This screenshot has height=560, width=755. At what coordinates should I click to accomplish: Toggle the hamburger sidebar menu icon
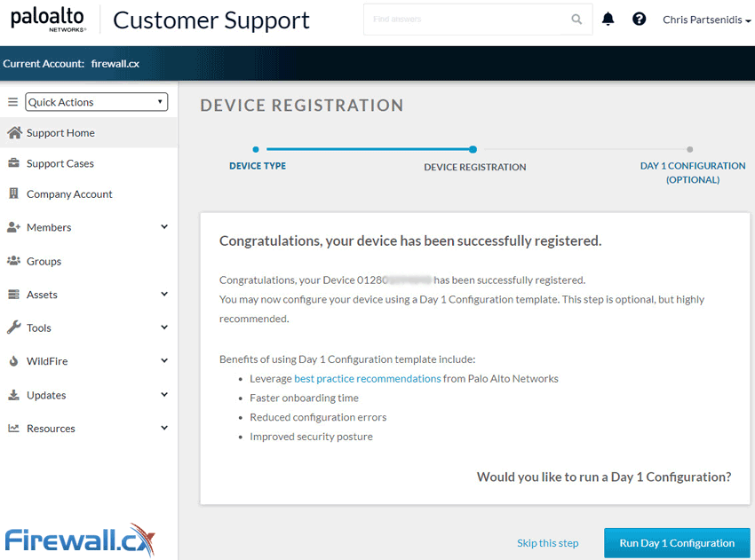coord(13,102)
